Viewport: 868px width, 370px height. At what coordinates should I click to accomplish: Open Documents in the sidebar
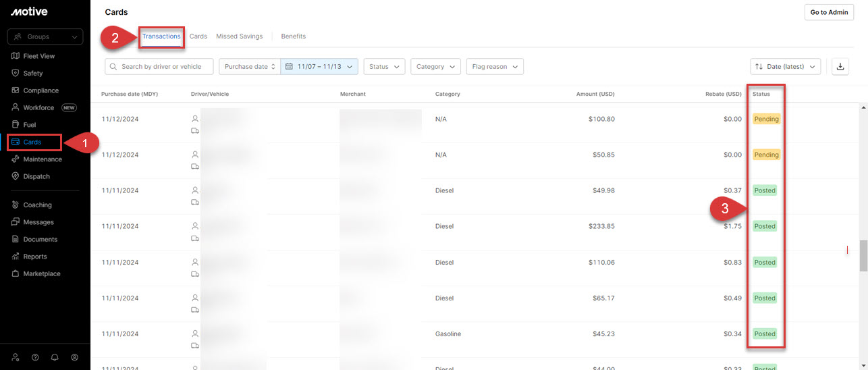click(40, 239)
